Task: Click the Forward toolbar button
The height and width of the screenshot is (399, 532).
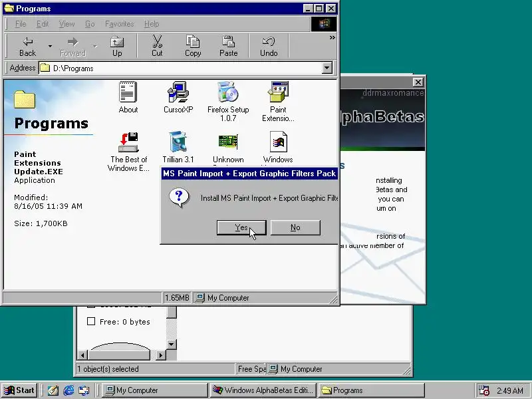Action: pos(72,47)
